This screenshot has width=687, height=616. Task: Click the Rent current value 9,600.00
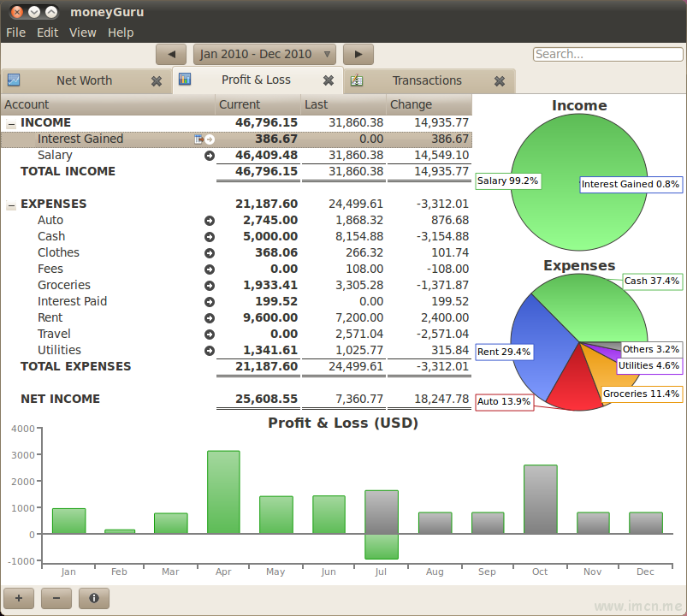point(270,317)
